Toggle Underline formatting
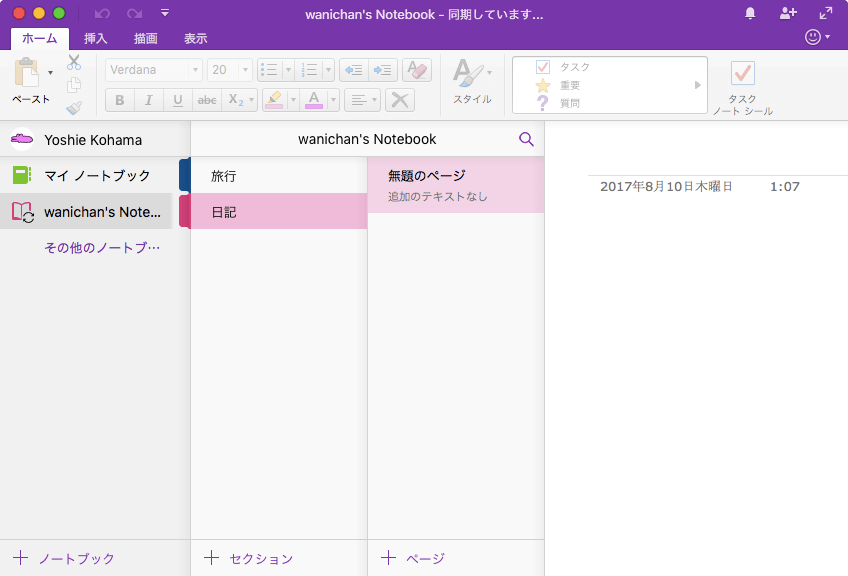 pos(177,100)
